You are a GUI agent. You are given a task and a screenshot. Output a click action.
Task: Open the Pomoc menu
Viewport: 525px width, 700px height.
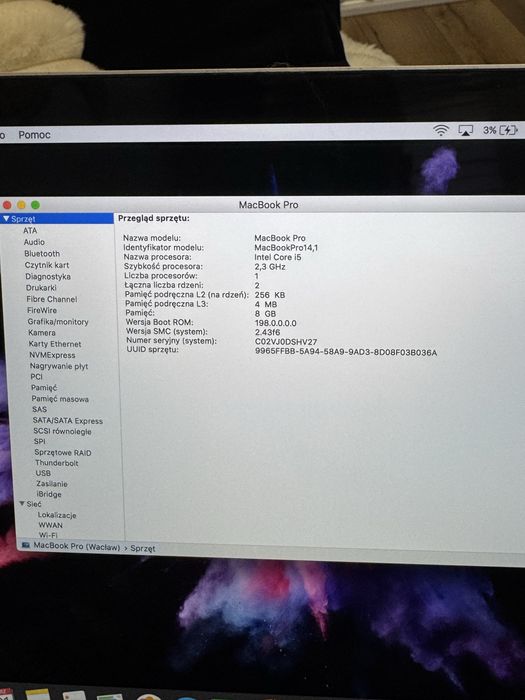(34, 134)
